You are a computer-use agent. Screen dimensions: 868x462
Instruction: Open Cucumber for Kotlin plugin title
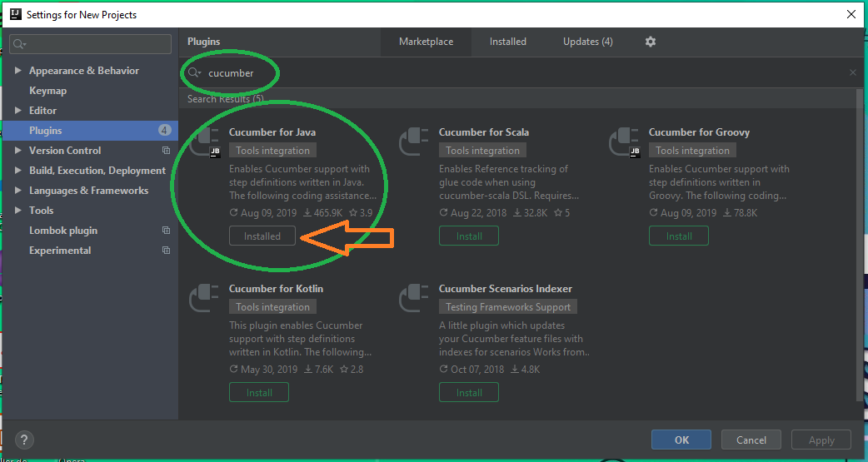pyautogui.click(x=276, y=289)
